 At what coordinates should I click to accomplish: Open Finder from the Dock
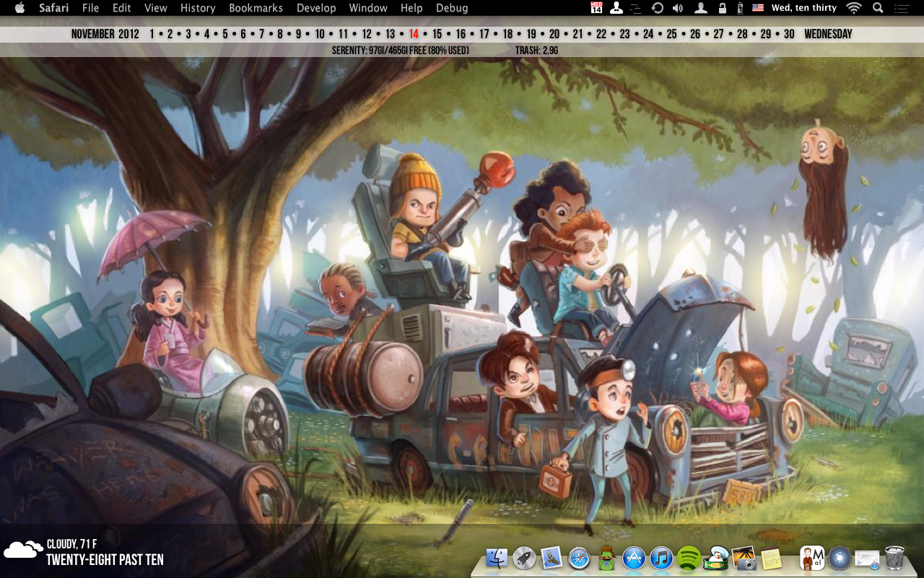497,558
